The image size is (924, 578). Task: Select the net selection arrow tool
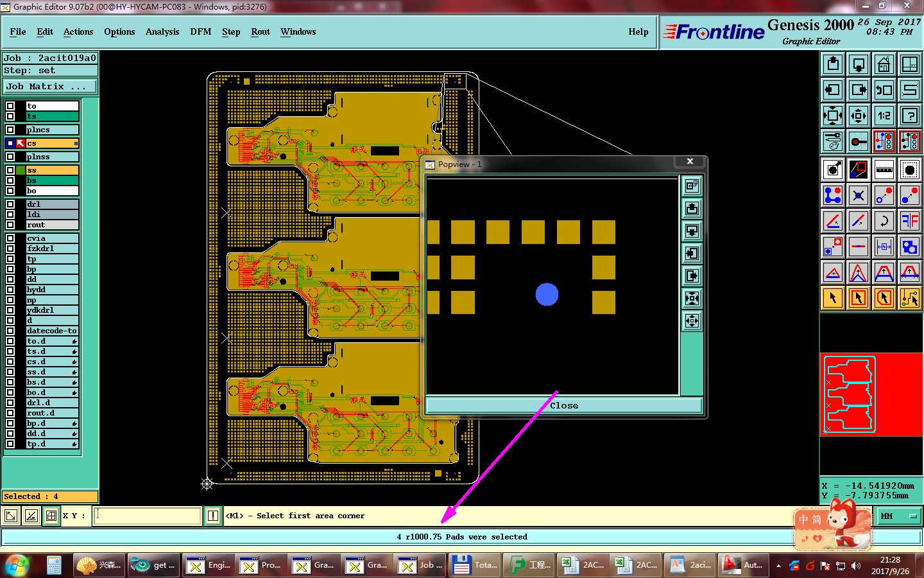910,298
